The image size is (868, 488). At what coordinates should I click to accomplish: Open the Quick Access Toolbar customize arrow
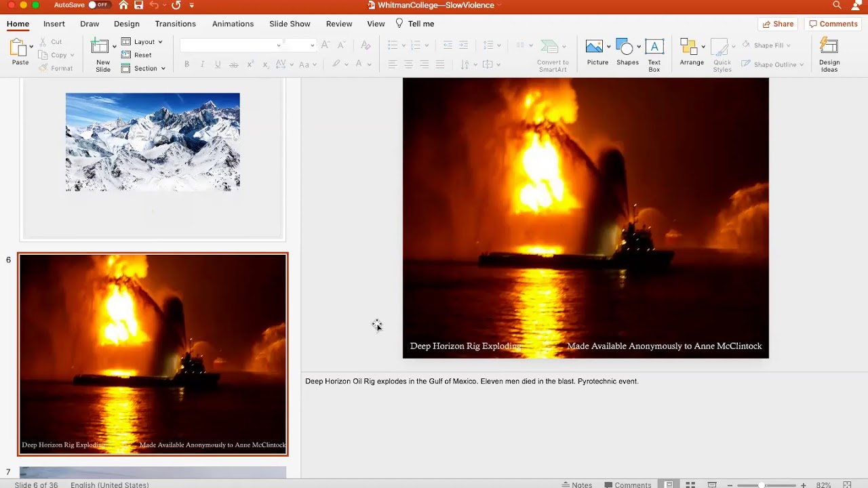click(192, 5)
